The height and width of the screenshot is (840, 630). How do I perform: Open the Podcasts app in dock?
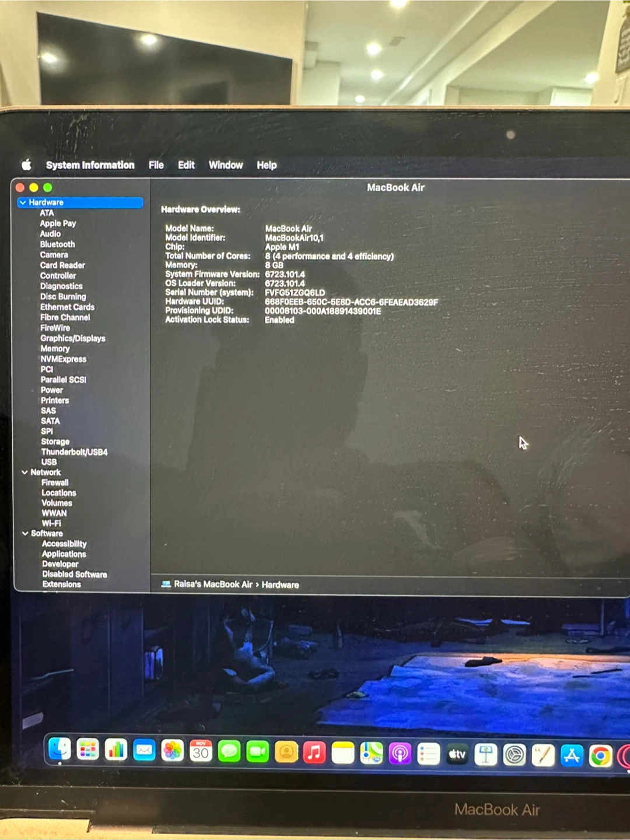(x=400, y=754)
